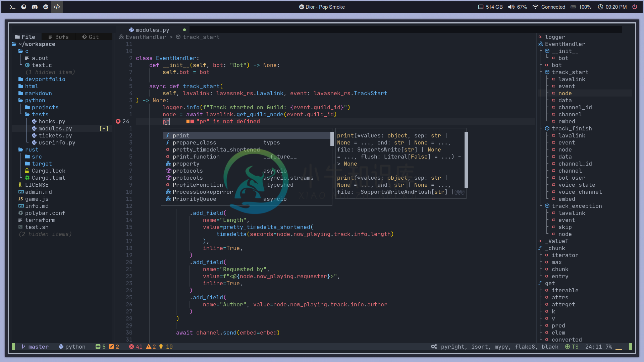The width and height of the screenshot is (644, 362).
Task: Click the error icon on line 24
Action: (x=118, y=121)
